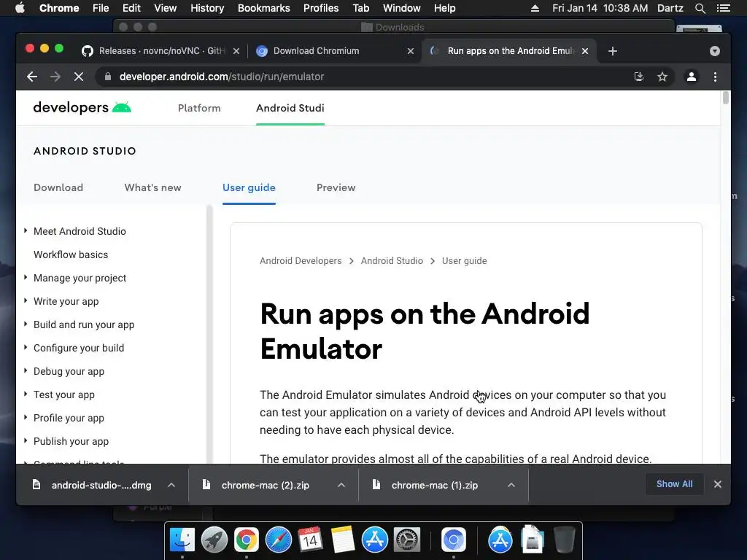Open the Chrome three-dot menu
747x560 pixels.
(715, 77)
